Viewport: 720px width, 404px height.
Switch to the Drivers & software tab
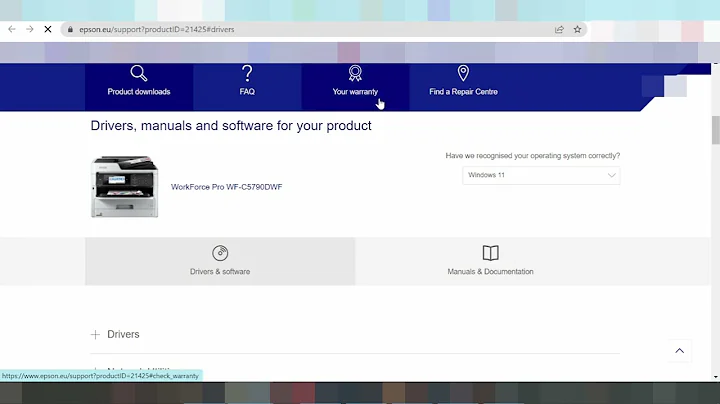pyautogui.click(x=220, y=261)
